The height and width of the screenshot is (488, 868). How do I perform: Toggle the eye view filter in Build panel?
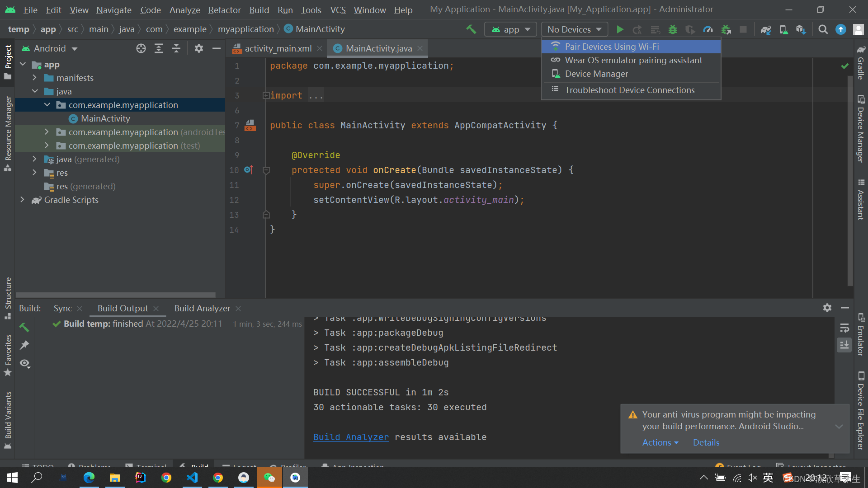tap(25, 363)
